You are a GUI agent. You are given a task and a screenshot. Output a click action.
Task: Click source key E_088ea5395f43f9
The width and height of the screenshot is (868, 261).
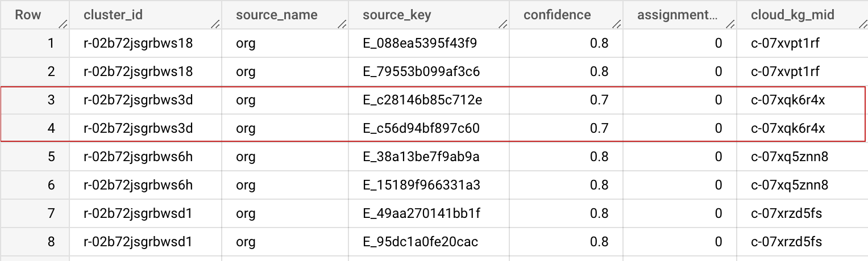(x=420, y=43)
